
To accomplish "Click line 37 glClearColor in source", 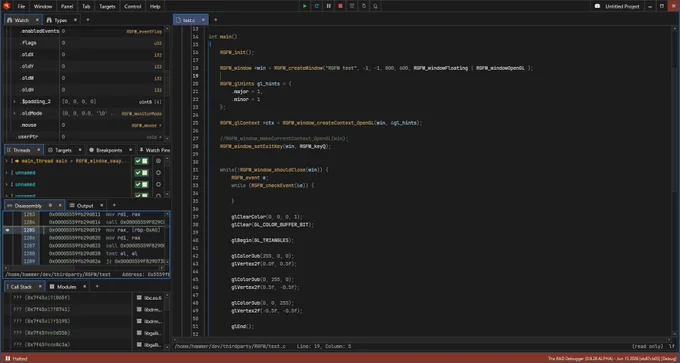I will click(267, 217).
